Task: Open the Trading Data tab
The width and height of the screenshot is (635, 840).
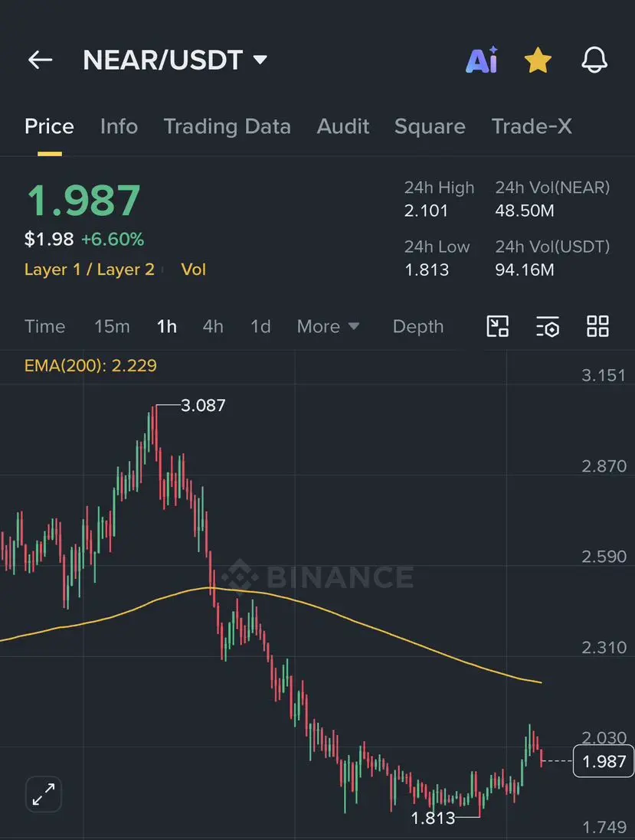Action: 227,127
